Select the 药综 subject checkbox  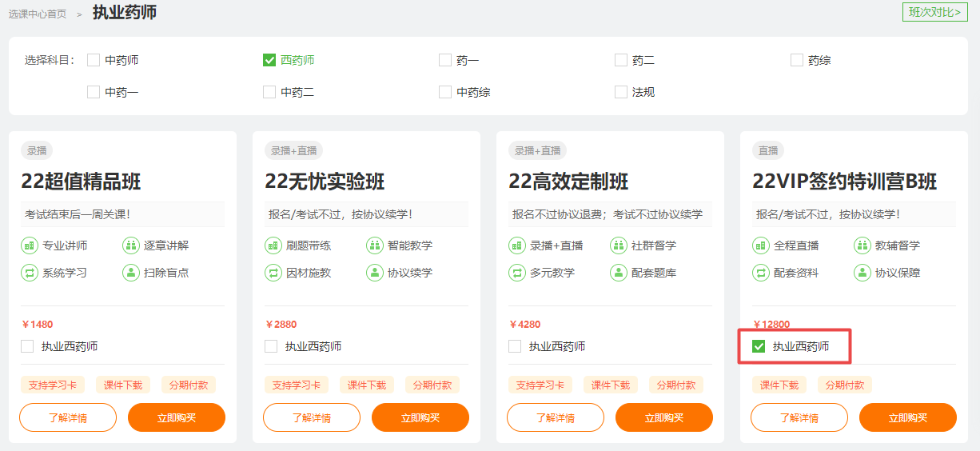(797, 60)
